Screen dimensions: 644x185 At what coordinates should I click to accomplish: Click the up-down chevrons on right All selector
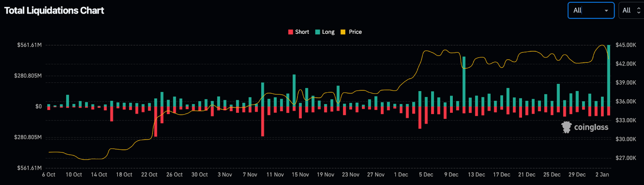tap(638, 11)
